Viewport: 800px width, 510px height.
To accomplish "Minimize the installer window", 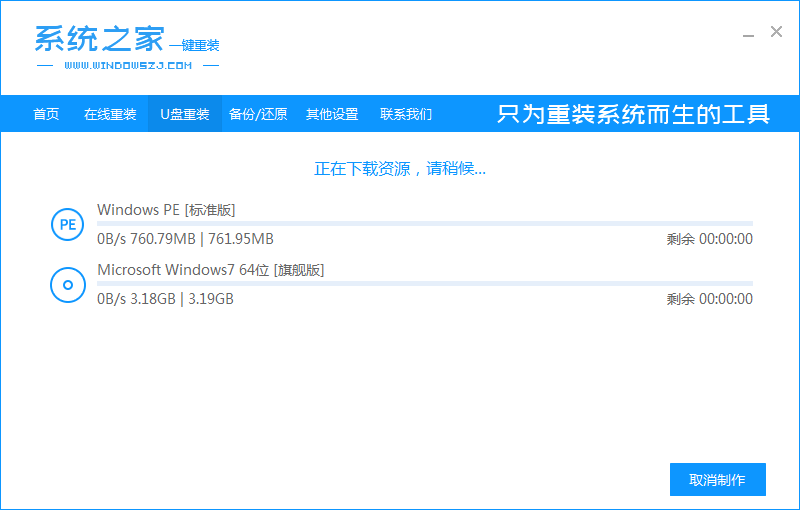I will point(748,33).
